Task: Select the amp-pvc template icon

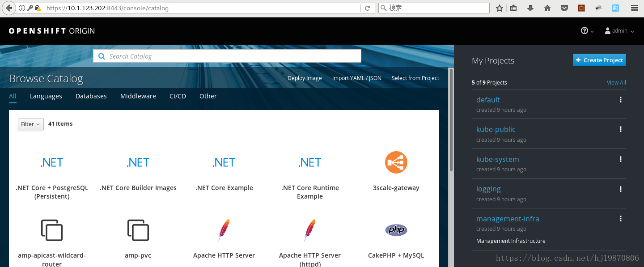Action: pos(138,230)
